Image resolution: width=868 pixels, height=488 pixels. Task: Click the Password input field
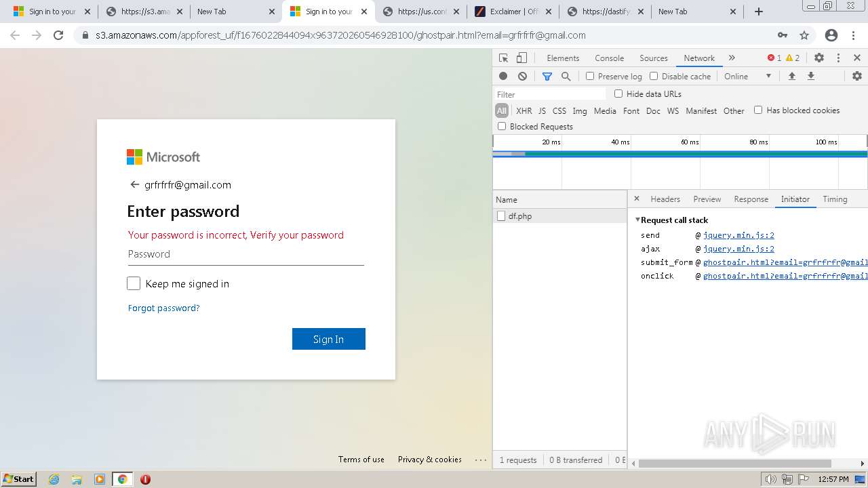click(246, 254)
